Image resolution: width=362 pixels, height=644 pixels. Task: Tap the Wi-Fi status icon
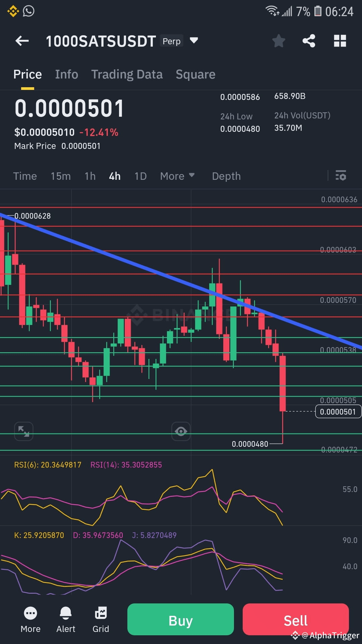[x=273, y=11]
